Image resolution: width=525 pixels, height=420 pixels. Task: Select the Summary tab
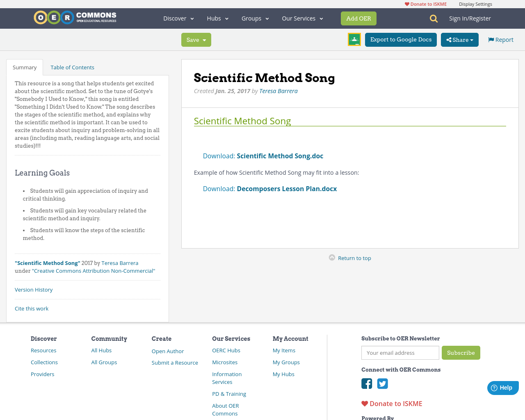click(x=24, y=66)
